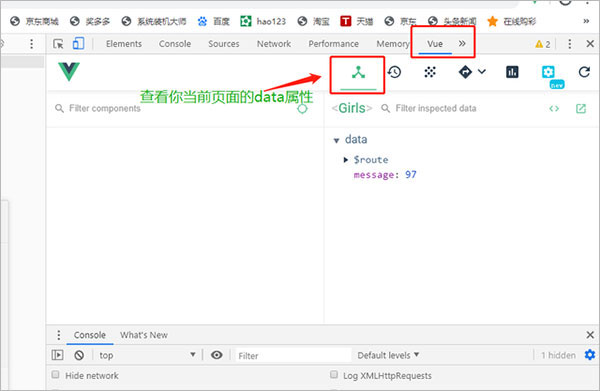
Task: Click the select component target icon
Action: tap(302, 109)
